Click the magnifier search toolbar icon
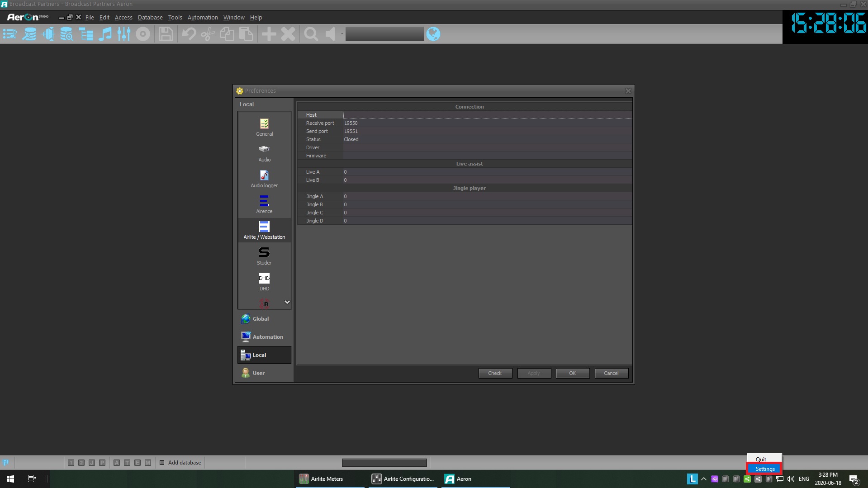 311,34
